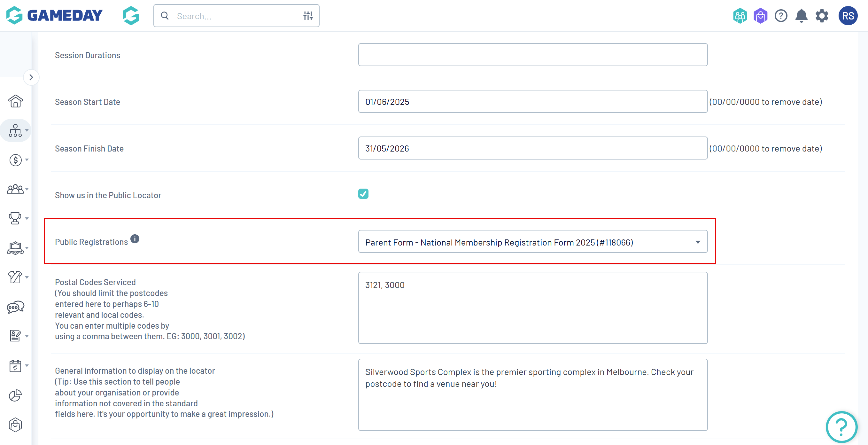
Task: Expand the sidebar with chevron arrow
Action: (x=31, y=78)
